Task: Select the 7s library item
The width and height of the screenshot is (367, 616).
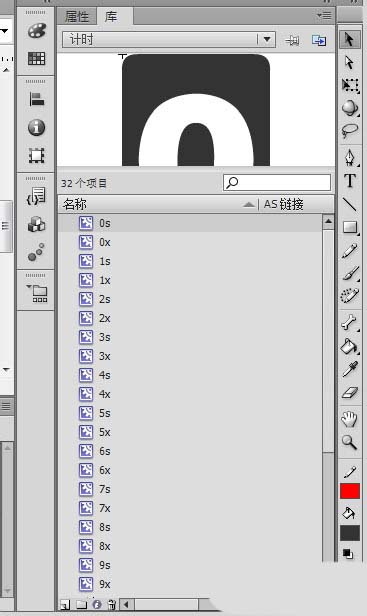Action: point(190,489)
